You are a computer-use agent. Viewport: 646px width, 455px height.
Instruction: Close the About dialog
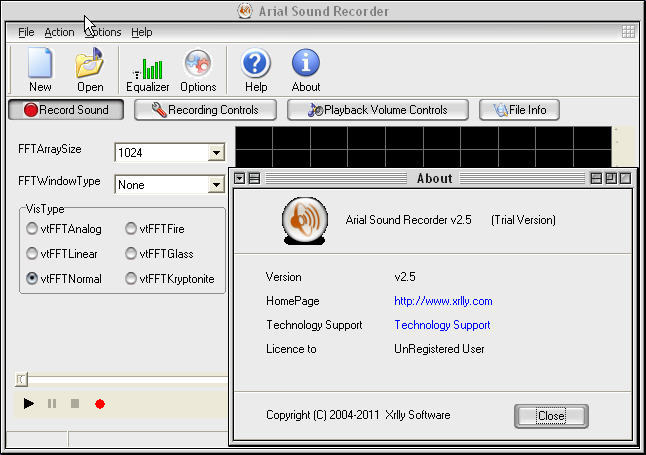pyautogui.click(x=551, y=416)
